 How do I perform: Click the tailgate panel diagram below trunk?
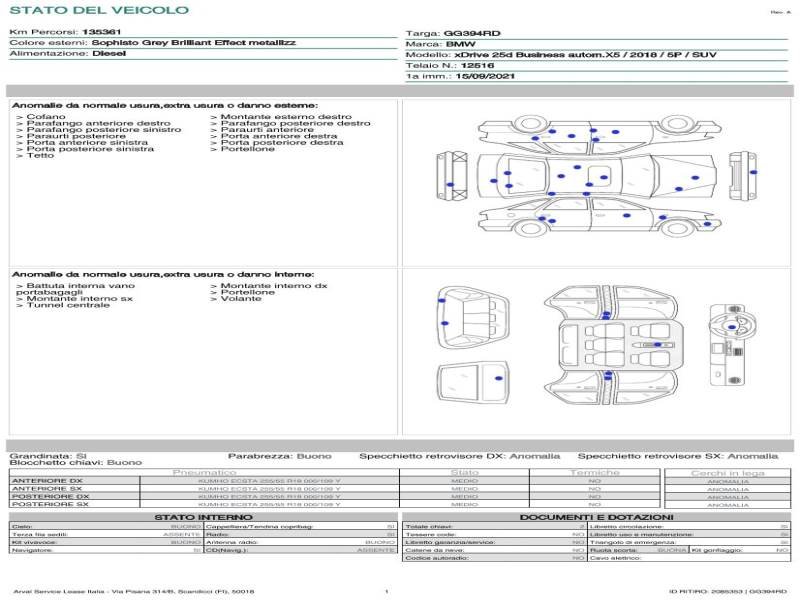pyautogui.click(x=470, y=382)
